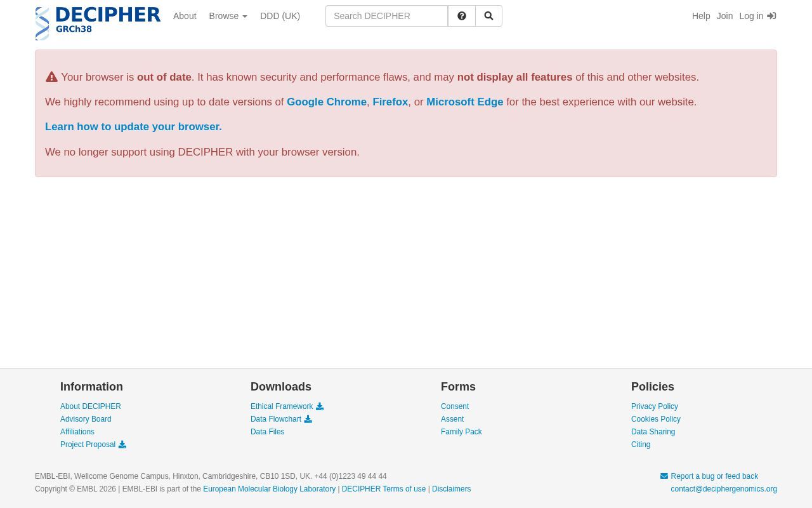Click the DECIPHER GRCh38 logo
The width and height of the screenshot is (812, 508).
point(98,23)
